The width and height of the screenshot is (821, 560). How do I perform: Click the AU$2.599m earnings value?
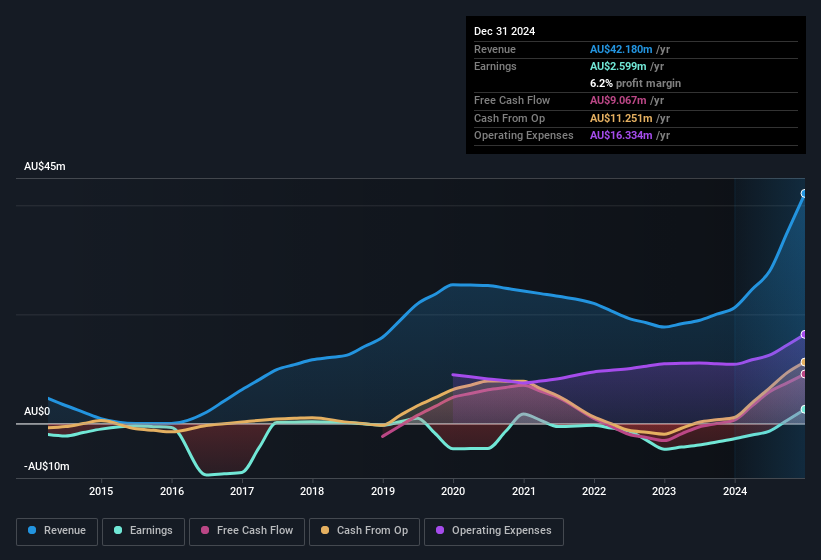tap(618, 66)
